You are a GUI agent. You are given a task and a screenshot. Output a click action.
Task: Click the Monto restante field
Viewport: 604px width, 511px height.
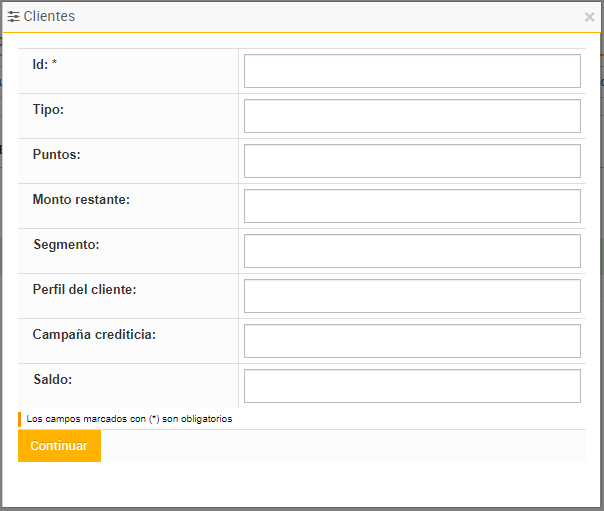[412, 206]
